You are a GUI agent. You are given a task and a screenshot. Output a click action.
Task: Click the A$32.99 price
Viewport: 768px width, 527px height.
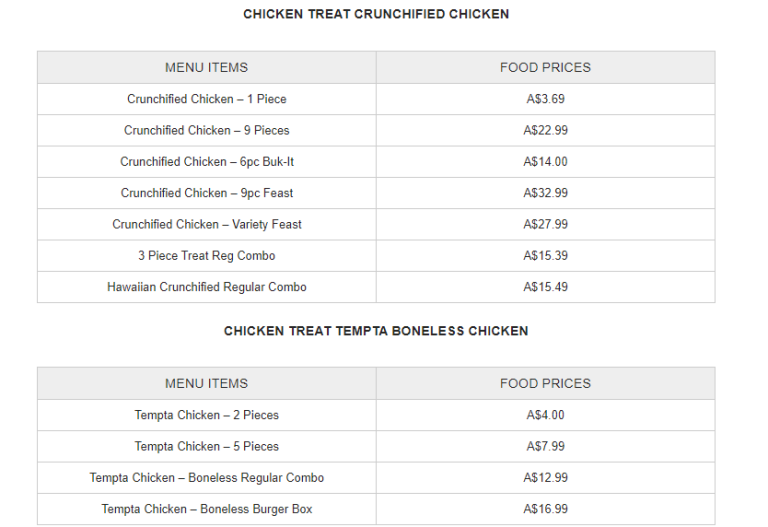pyautogui.click(x=545, y=193)
